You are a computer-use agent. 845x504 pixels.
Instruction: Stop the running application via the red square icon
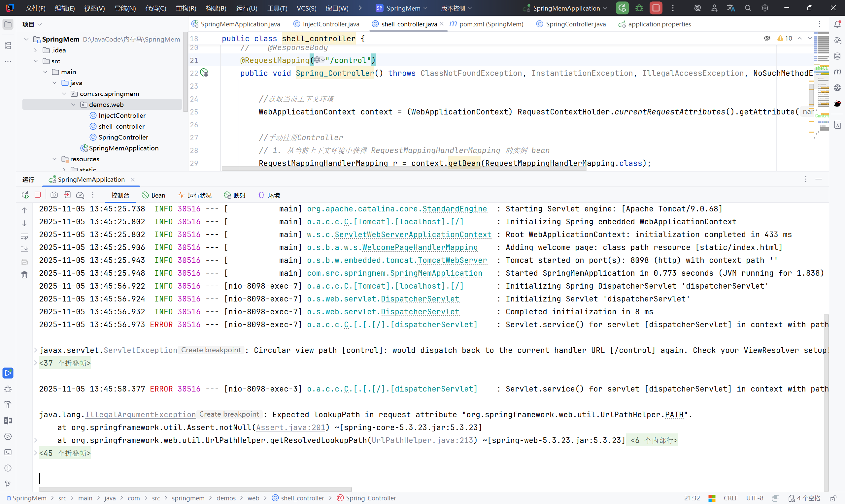coord(38,195)
